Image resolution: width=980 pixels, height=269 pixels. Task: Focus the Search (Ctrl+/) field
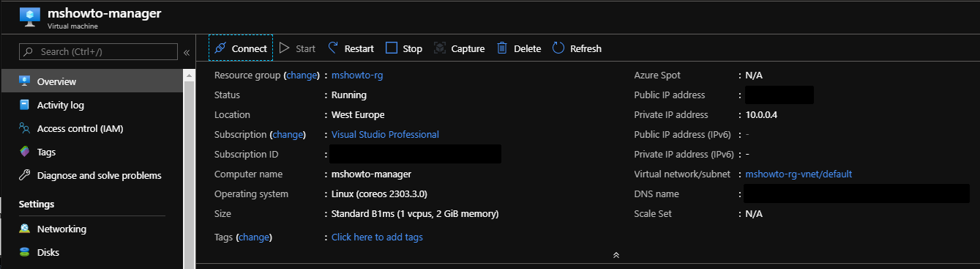click(x=98, y=51)
